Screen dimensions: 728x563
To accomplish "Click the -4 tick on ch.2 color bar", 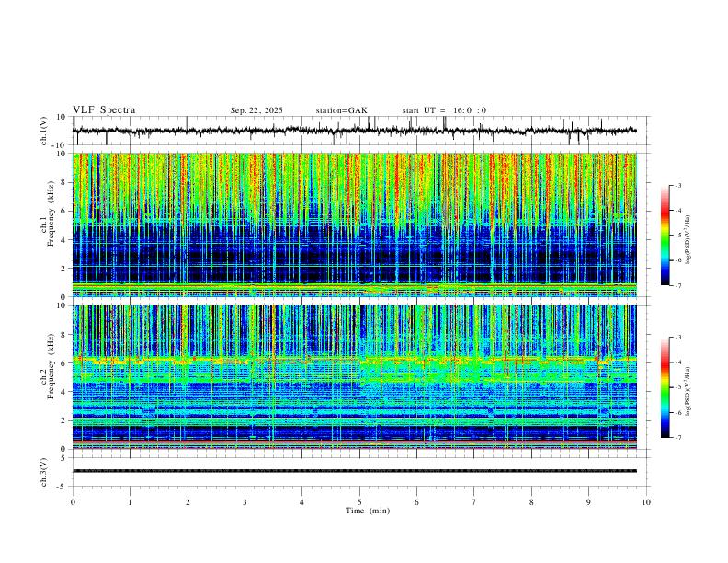I will tap(677, 362).
